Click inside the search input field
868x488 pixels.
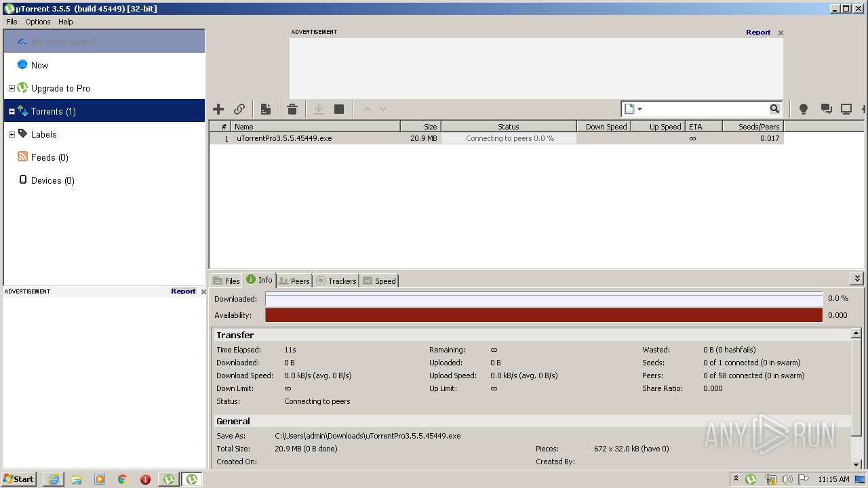(706, 109)
